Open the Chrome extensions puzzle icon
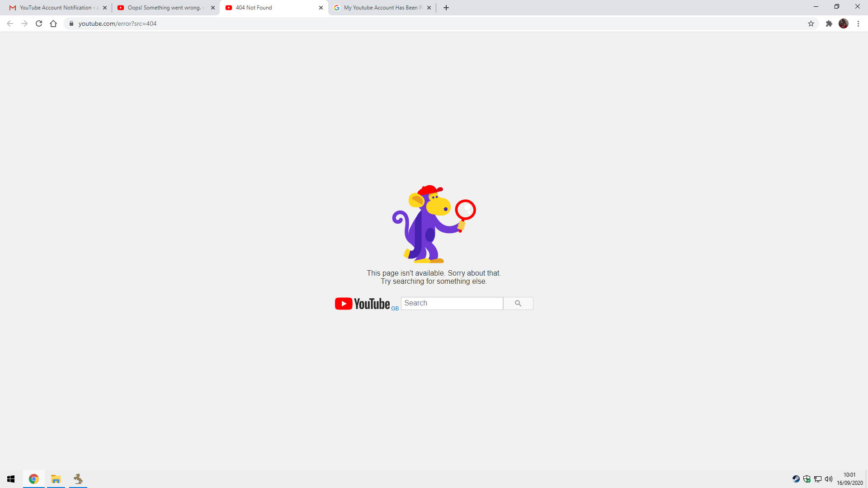The width and height of the screenshot is (868, 488). (x=829, y=23)
